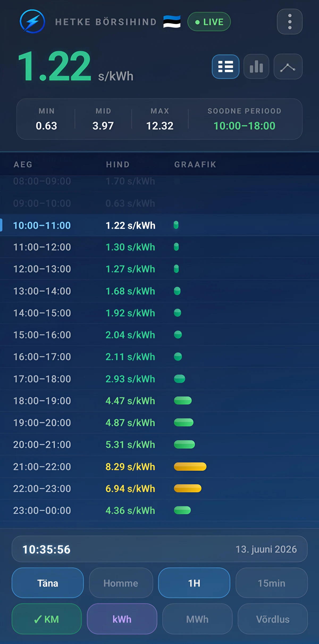Switch to list view icon

(x=225, y=67)
